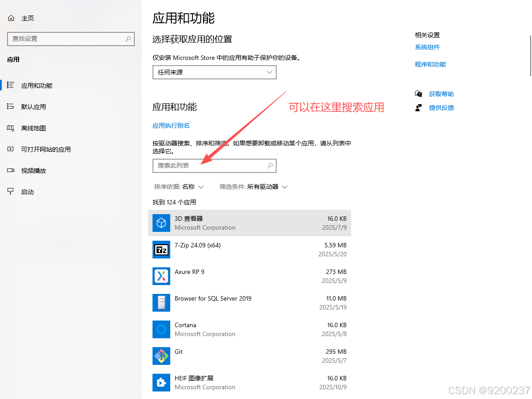Viewport: 532px width, 399px height.
Task: Click the 273 MB size value
Action: (x=336, y=272)
